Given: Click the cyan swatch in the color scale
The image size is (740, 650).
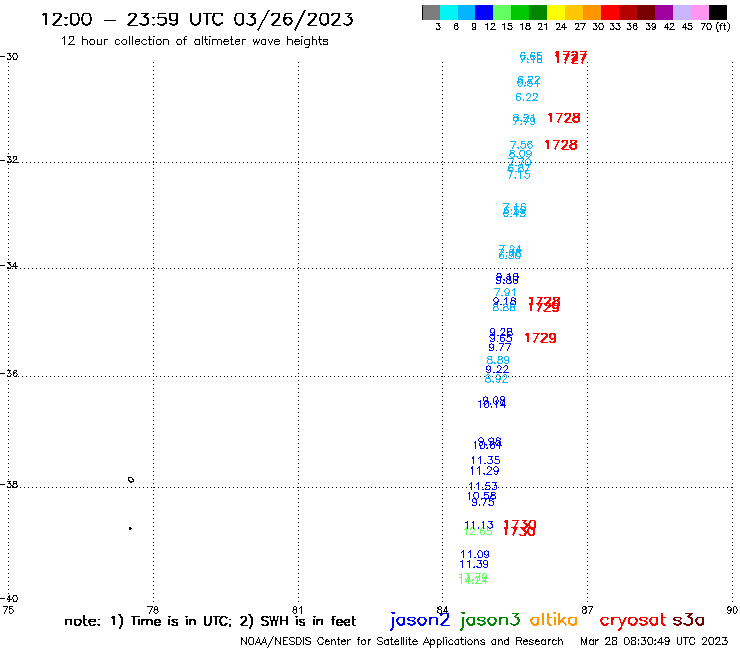Looking at the screenshot, I should pos(449,12).
